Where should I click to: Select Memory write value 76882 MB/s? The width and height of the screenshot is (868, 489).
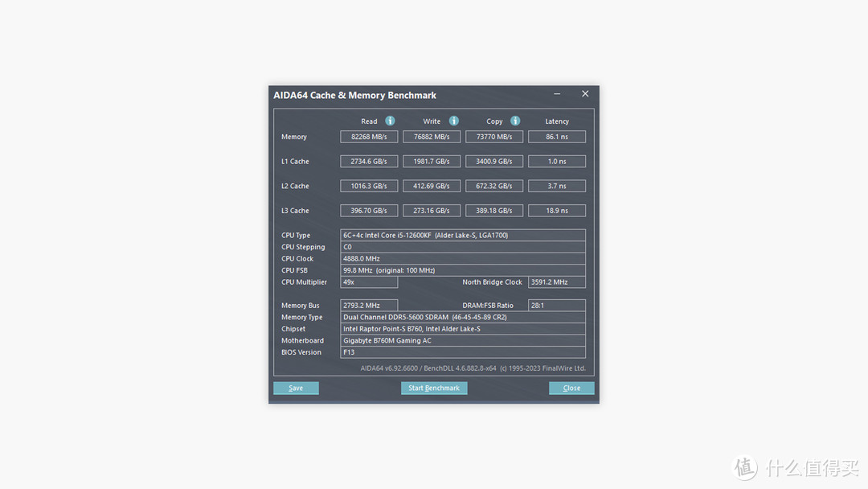pyautogui.click(x=432, y=137)
